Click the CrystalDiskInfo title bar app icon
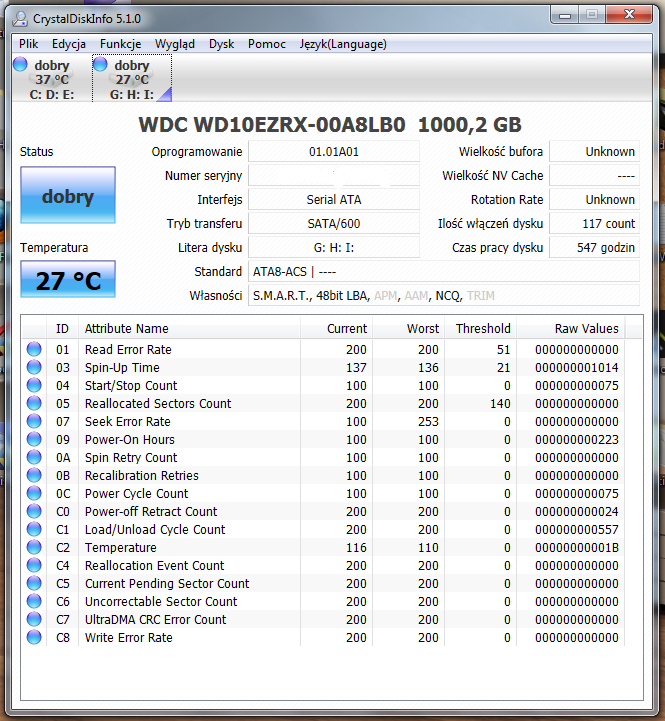This screenshot has width=665, height=721. point(20,18)
